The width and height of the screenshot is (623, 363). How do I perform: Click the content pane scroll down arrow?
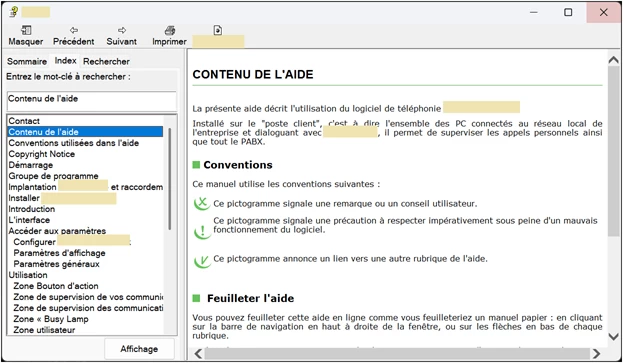(613, 337)
